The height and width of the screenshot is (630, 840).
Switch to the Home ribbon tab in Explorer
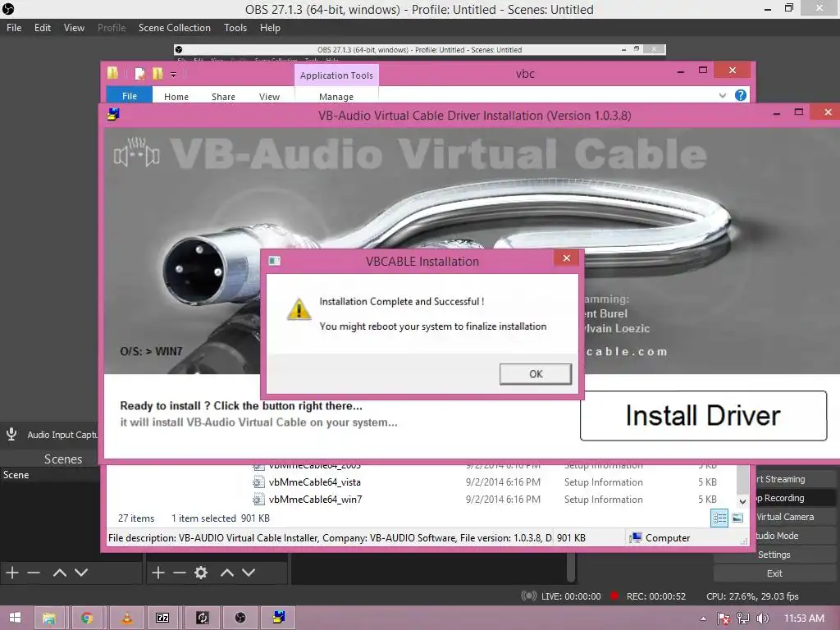click(x=176, y=97)
